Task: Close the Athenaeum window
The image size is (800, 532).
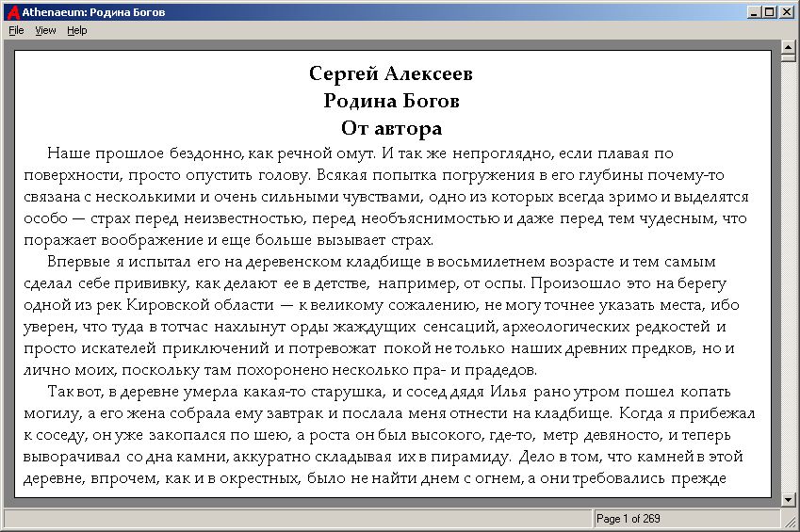Action: [786, 12]
